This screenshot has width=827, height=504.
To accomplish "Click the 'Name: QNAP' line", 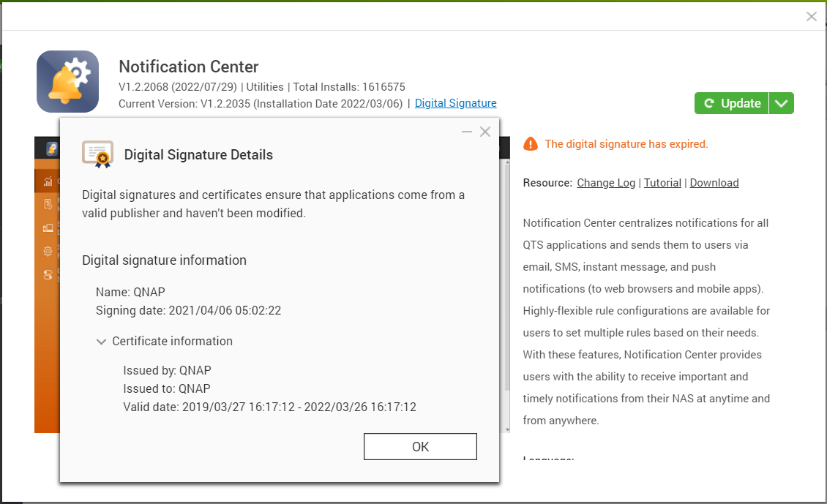I will pos(130,292).
